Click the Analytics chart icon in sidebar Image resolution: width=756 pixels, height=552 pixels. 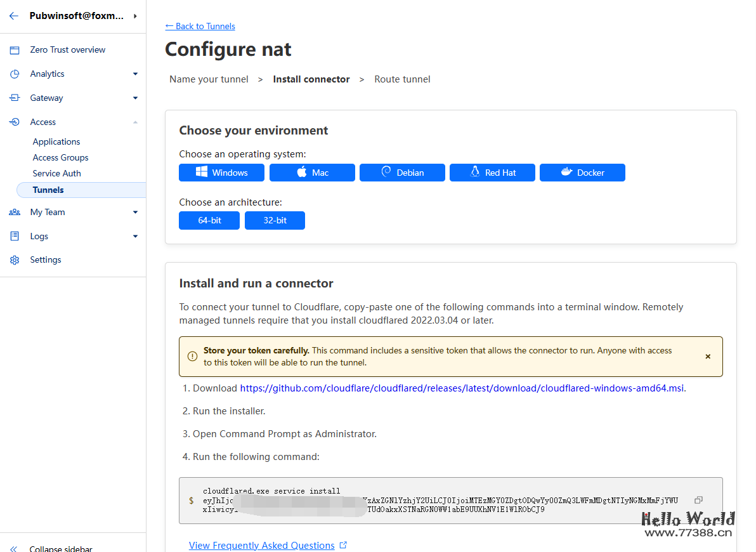click(x=15, y=74)
